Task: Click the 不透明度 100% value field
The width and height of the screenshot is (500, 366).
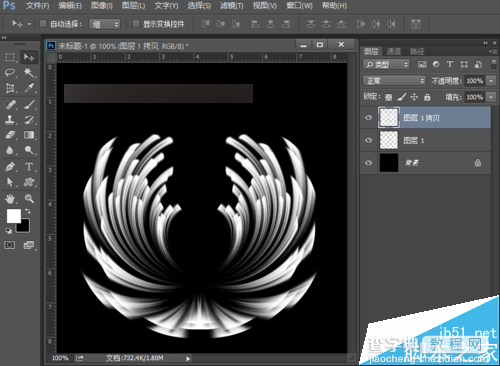Action: coord(475,81)
